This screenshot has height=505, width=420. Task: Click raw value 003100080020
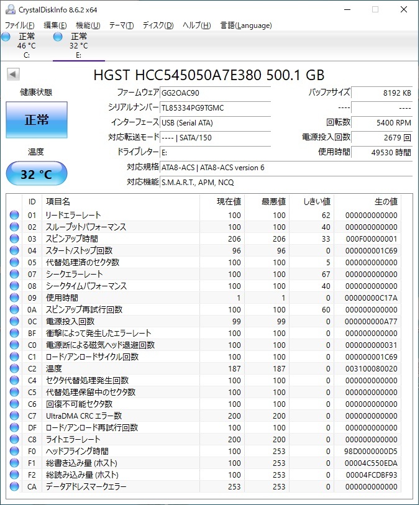[x=372, y=369]
